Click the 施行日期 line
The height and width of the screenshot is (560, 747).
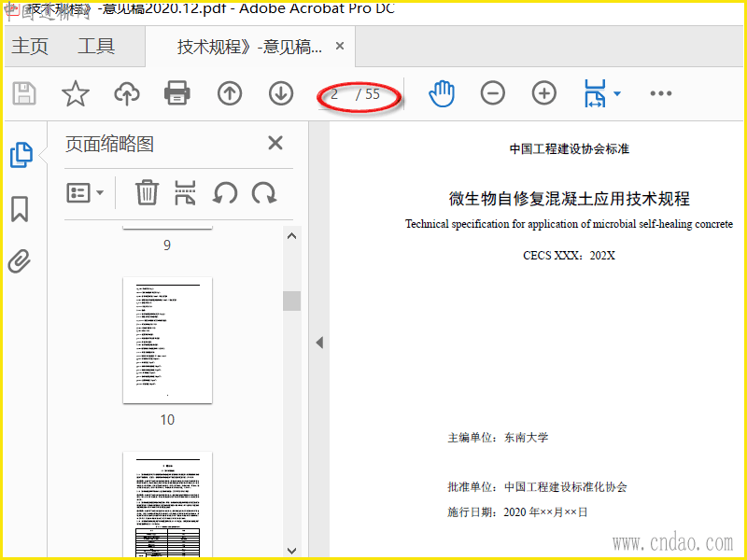517,511
